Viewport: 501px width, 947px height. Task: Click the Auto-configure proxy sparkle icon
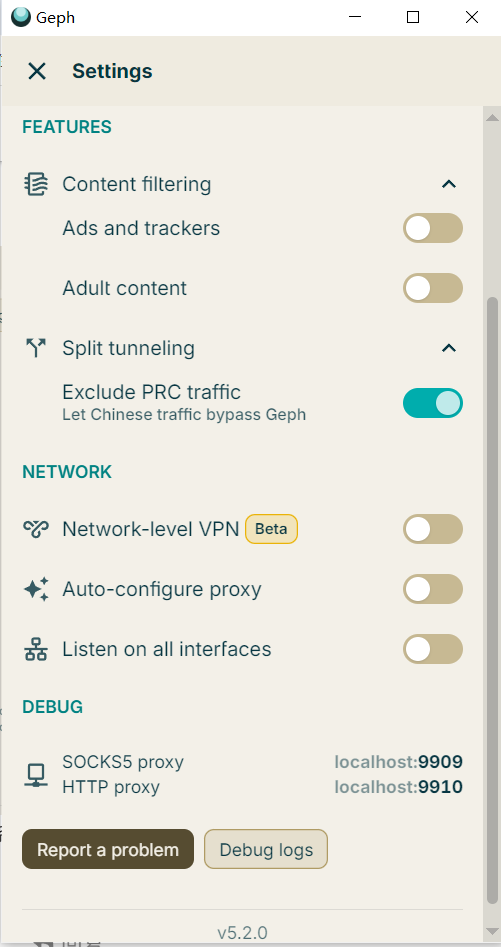click(36, 589)
